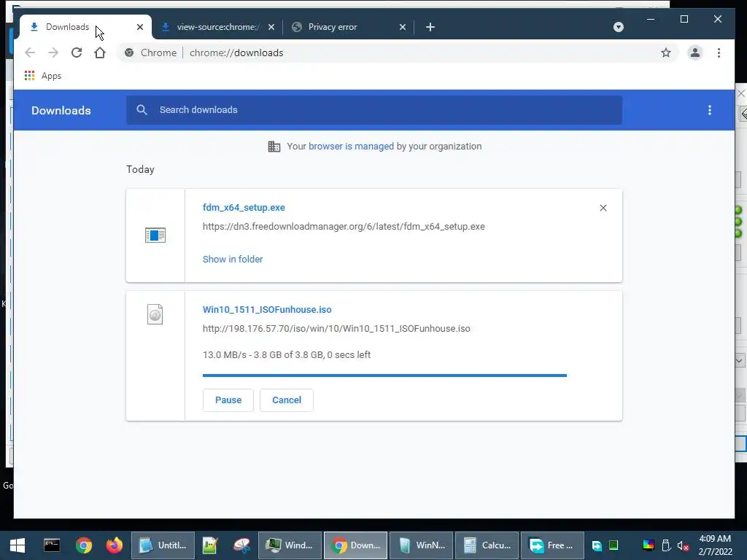Open the tab search dropdown arrow
The image size is (747, 560).
[619, 27]
